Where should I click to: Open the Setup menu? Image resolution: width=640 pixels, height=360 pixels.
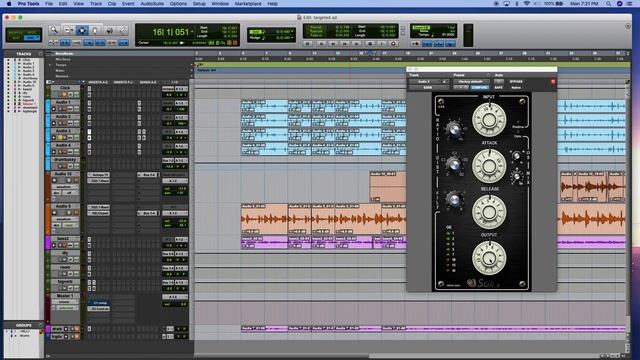[x=199, y=4]
